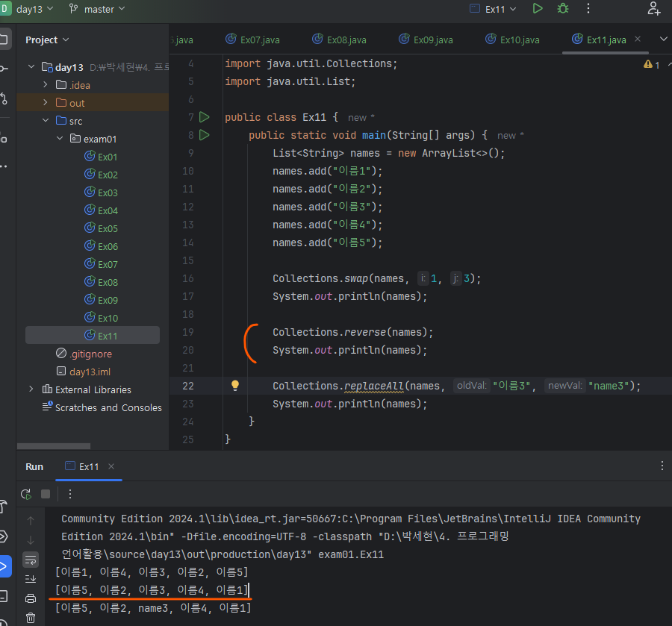Image resolution: width=672 pixels, height=626 pixels.
Task: Toggle soft-wrap in console output
Action: coord(31,559)
